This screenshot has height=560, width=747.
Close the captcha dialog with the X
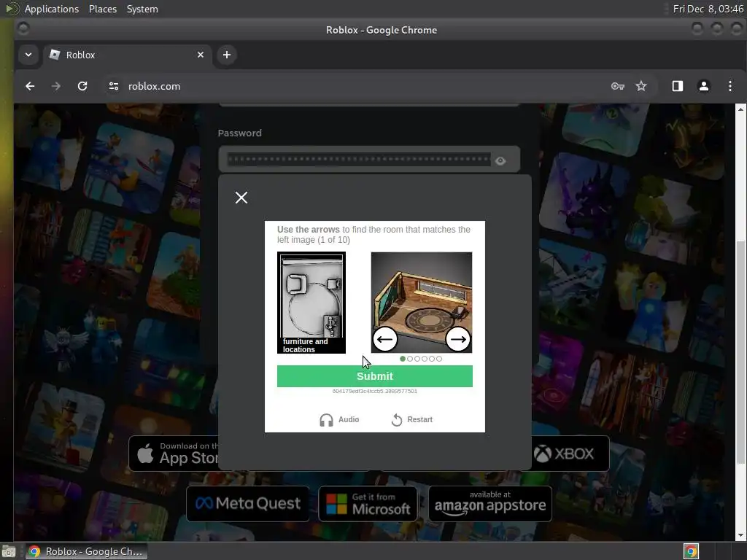(241, 198)
